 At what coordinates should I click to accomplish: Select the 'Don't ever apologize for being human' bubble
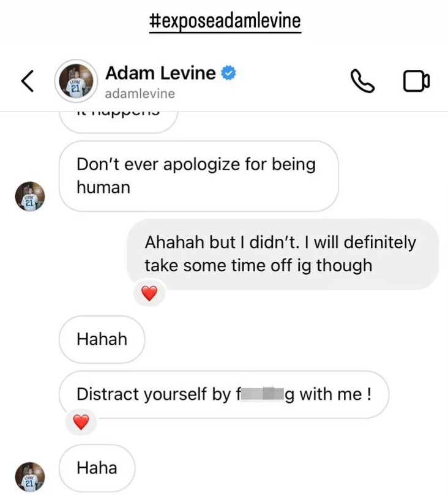pos(198,176)
